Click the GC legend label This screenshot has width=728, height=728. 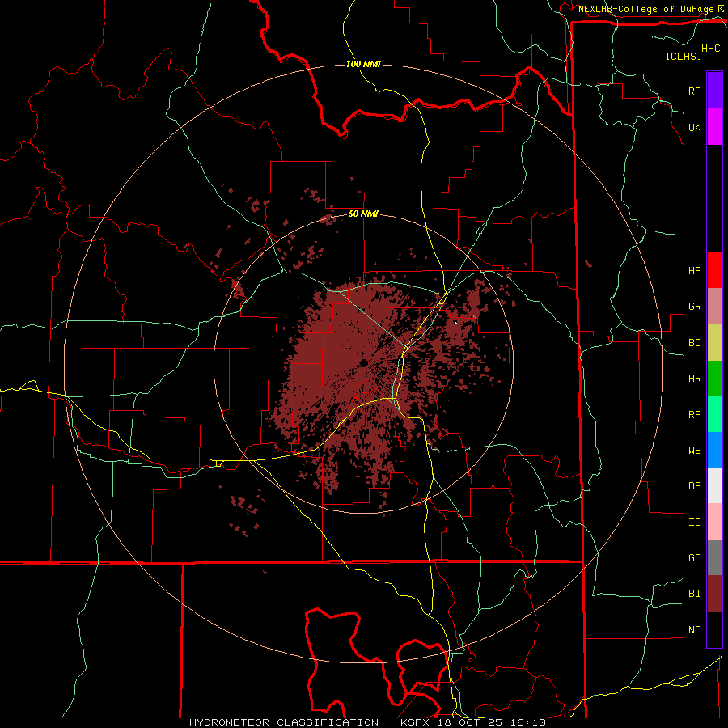[694, 558]
